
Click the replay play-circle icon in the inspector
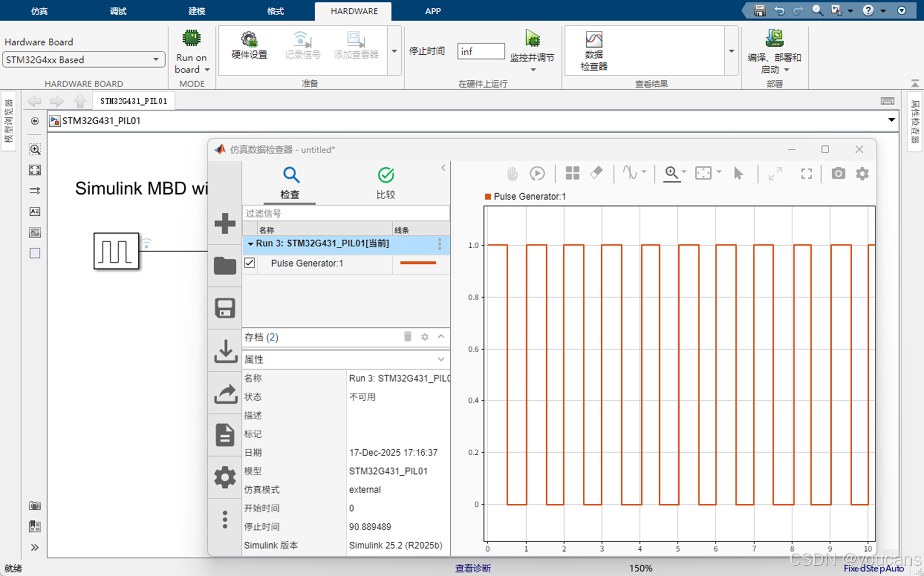[x=537, y=174]
